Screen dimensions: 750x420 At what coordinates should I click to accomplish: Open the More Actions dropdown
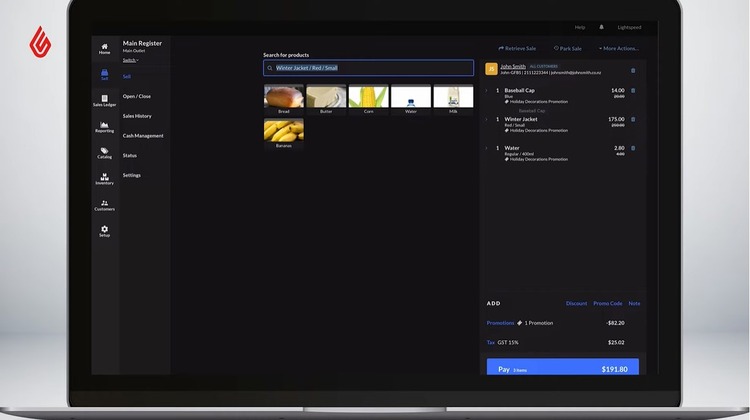coord(618,48)
